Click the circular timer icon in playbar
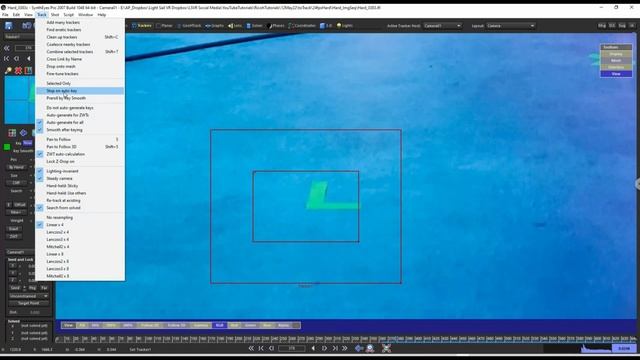 [x=370, y=348]
